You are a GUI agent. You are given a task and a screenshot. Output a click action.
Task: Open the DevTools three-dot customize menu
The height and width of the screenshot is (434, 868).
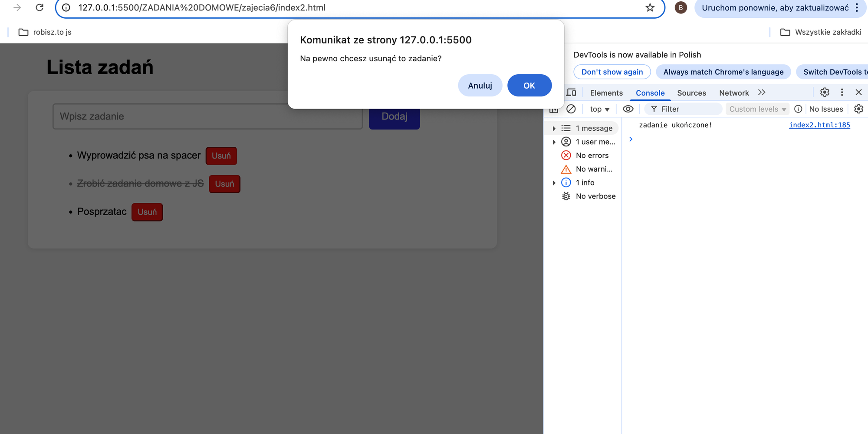click(x=842, y=92)
